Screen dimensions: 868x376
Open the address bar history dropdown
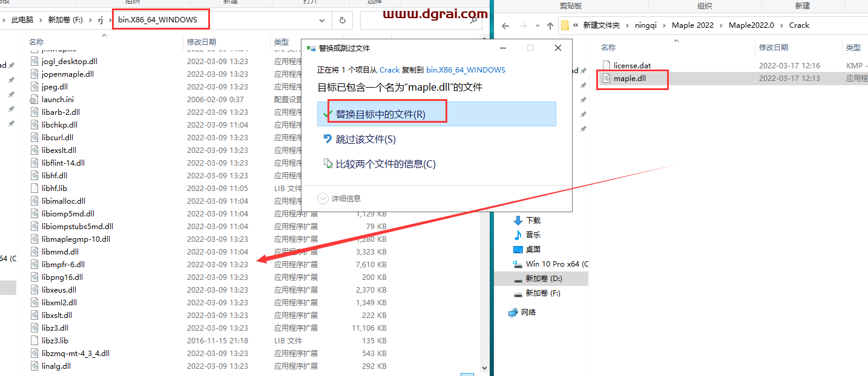pos(323,19)
